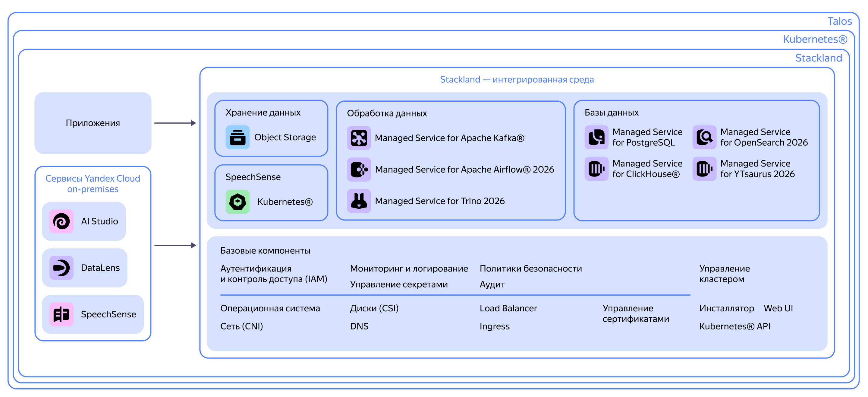Click the Apache Kafka service icon

[x=359, y=138]
